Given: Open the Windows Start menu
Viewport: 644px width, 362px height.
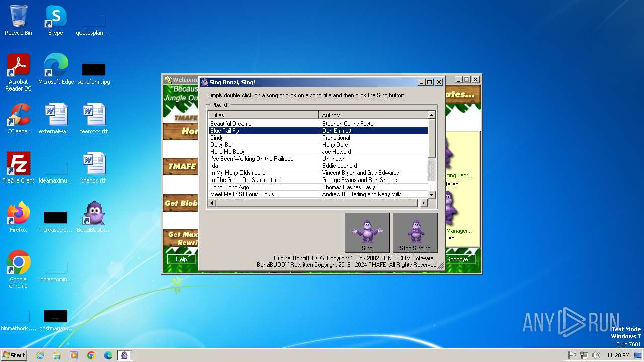Looking at the screenshot, I should click(x=14, y=355).
